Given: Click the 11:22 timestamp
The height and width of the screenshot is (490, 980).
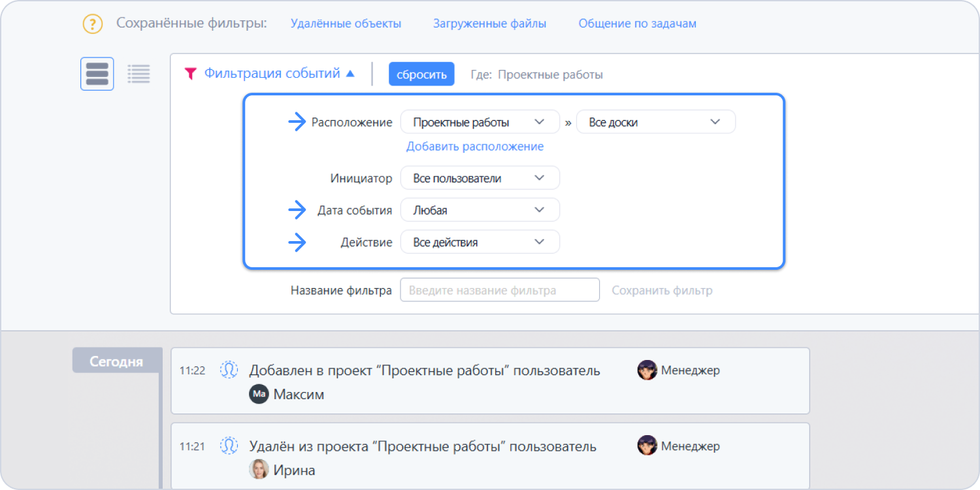Looking at the screenshot, I should (x=193, y=370).
